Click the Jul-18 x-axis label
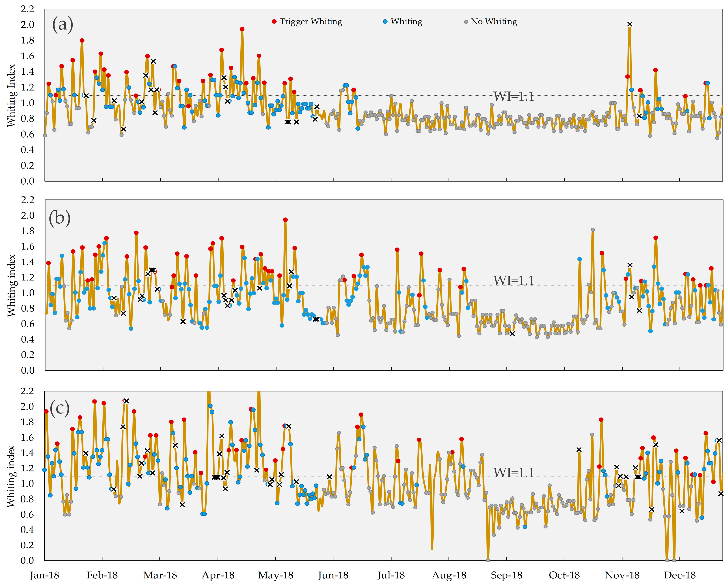 (x=391, y=575)
